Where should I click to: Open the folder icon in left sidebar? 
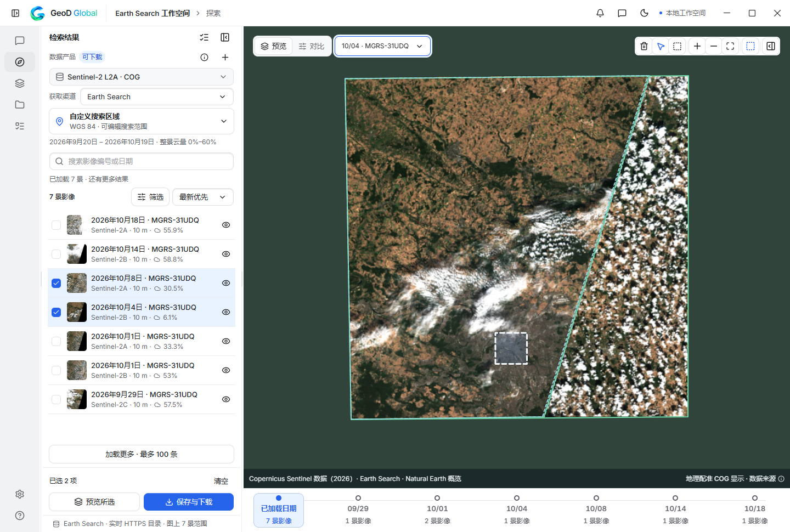20,105
